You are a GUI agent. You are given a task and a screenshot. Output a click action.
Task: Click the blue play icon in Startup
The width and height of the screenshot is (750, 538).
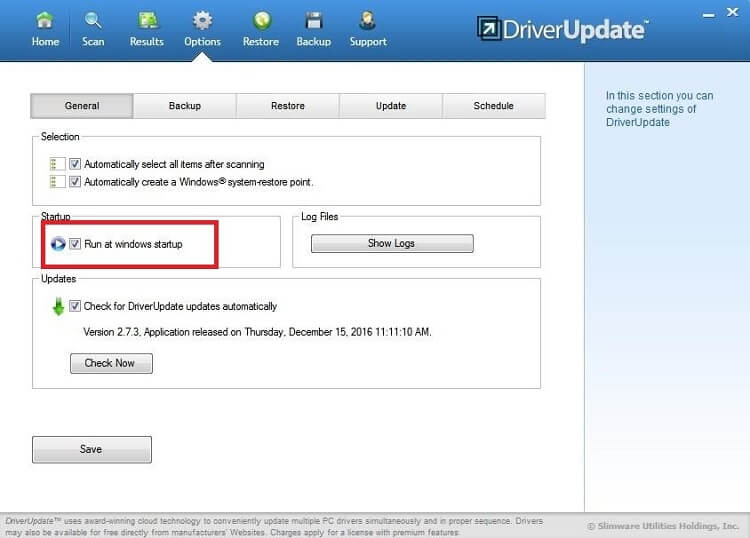pyautogui.click(x=58, y=244)
